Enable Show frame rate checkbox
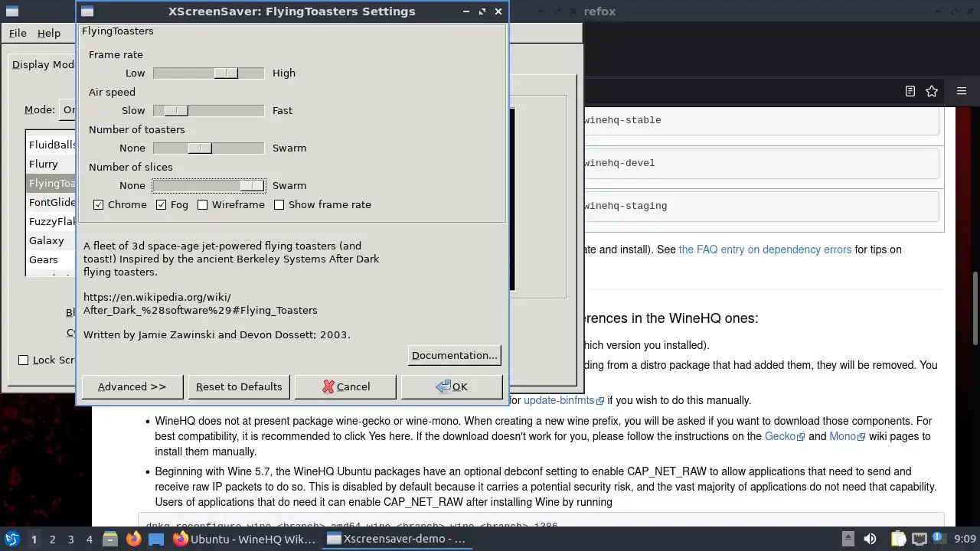Screen dimensions: 980x551 (x=279, y=204)
